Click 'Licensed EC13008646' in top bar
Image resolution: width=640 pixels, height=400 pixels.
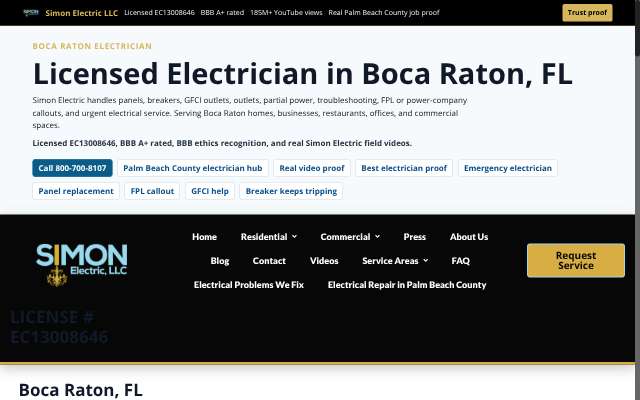tap(159, 13)
